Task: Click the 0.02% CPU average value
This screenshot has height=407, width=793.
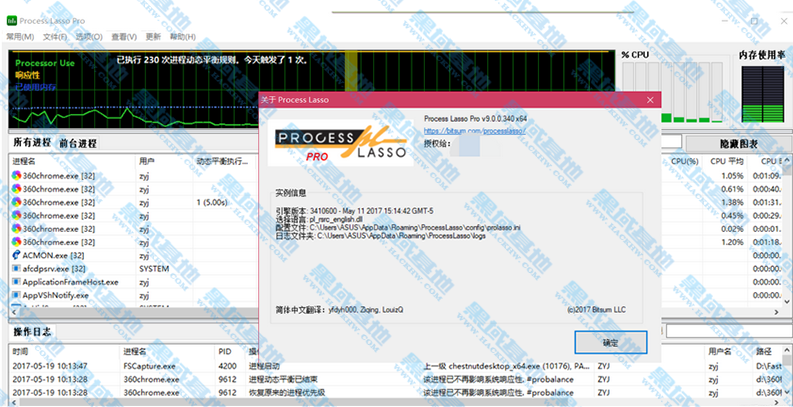Action: pos(733,229)
